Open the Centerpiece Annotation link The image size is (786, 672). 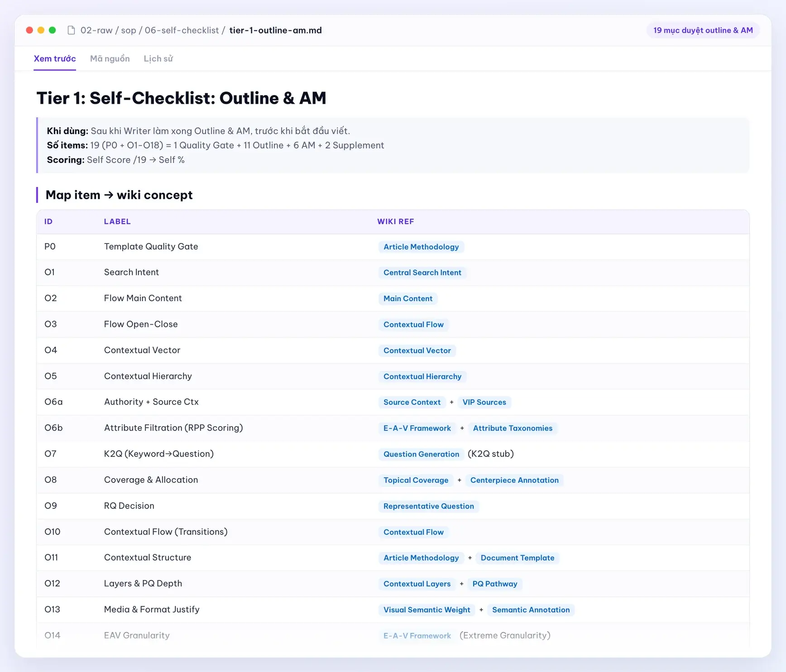[514, 480]
